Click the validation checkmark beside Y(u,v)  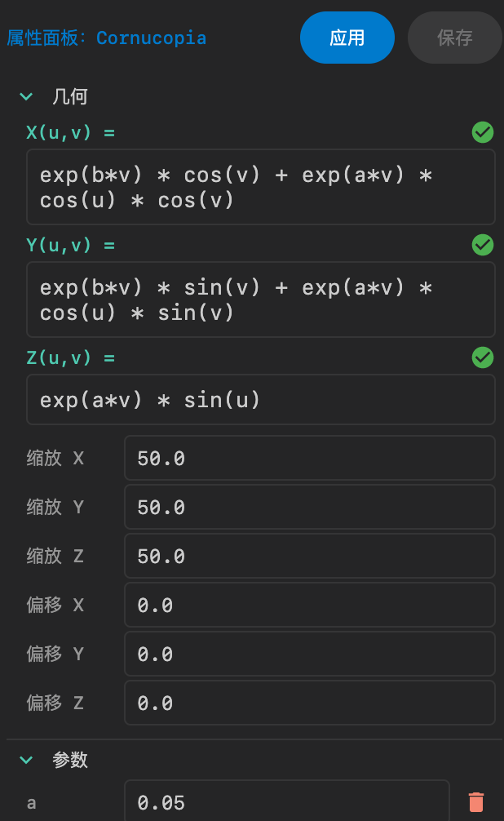tap(483, 245)
